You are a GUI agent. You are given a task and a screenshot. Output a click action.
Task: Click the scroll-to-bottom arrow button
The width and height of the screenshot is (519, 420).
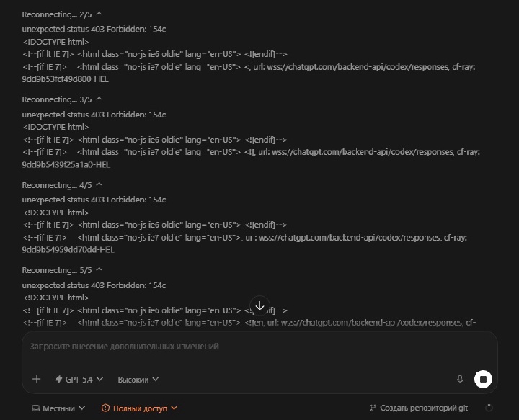pos(259,305)
